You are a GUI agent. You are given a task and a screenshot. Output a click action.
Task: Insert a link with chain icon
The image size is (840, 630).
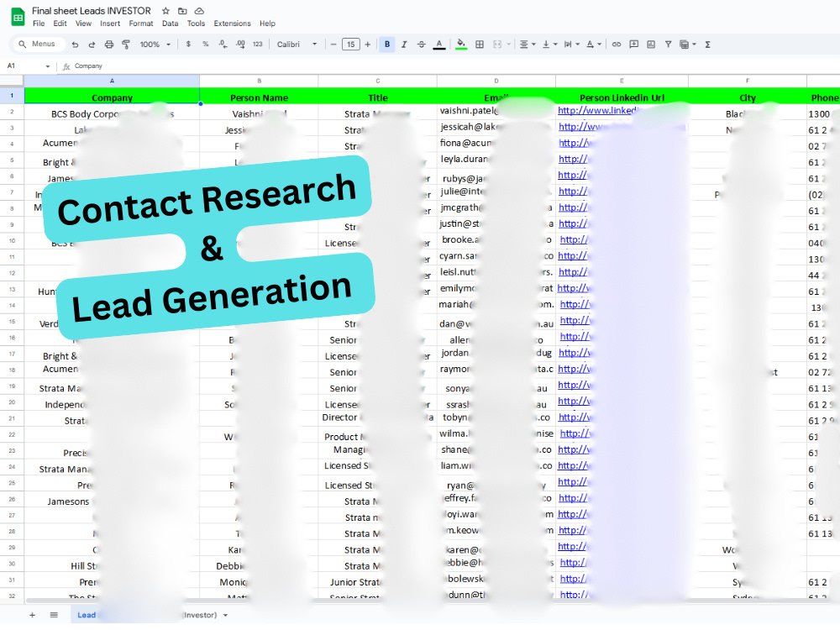pos(617,45)
